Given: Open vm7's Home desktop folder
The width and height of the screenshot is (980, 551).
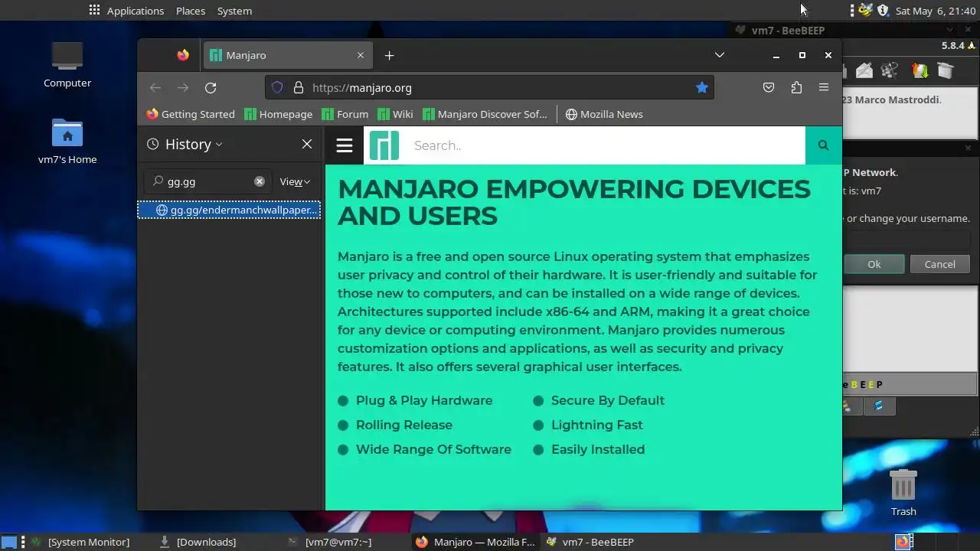Looking at the screenshot, I should (x=67, y=141).
